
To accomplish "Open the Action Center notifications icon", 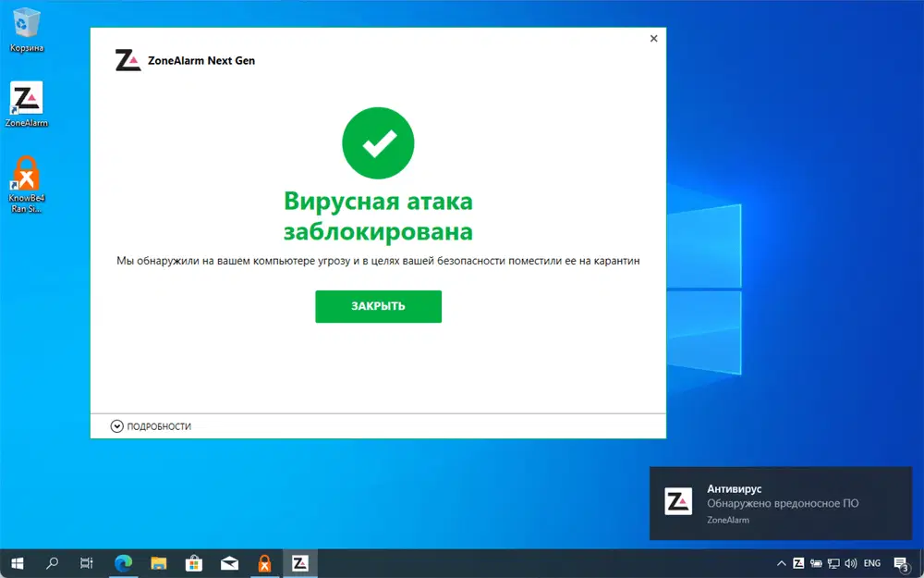I will [901, 564].
